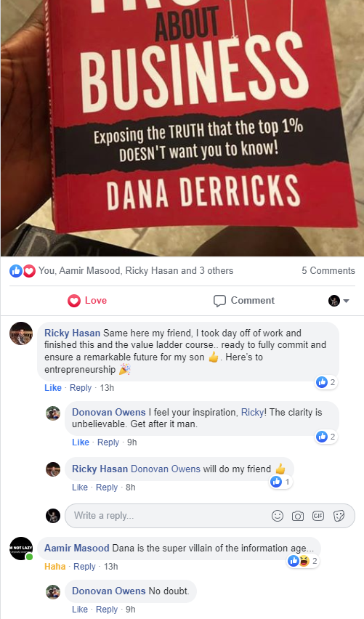Click the emoji icon in reply box

click(x=278, y=516)
